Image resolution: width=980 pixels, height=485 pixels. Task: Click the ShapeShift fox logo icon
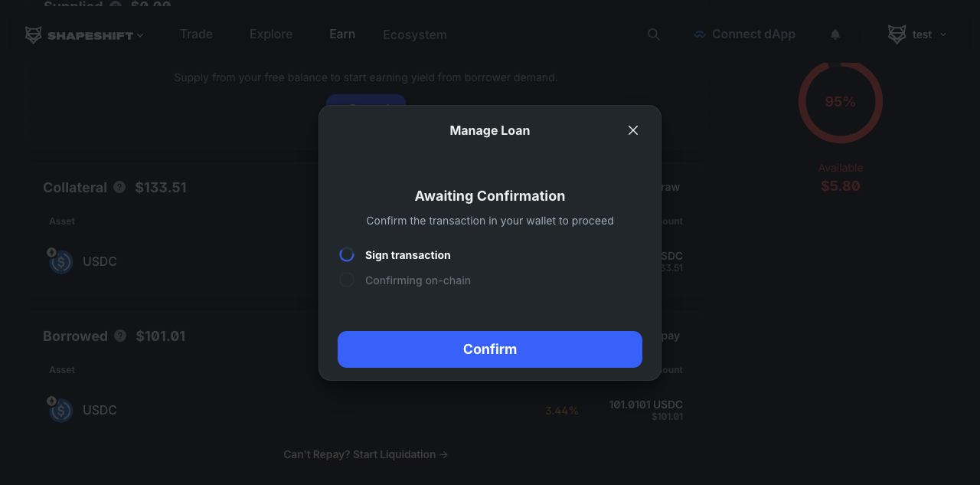(x=34, y=35)
